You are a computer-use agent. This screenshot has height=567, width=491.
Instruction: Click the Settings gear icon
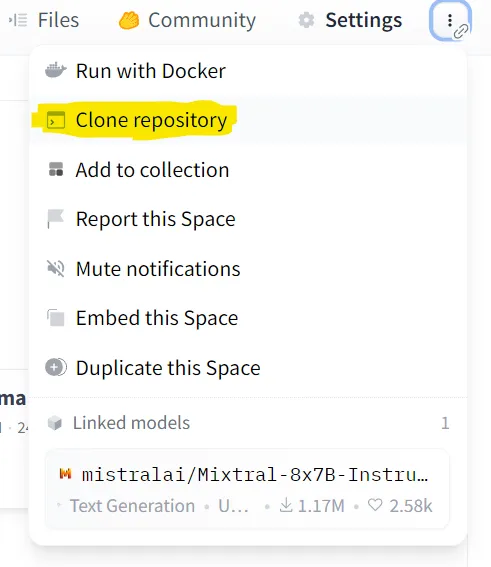(x=306, y=20)
